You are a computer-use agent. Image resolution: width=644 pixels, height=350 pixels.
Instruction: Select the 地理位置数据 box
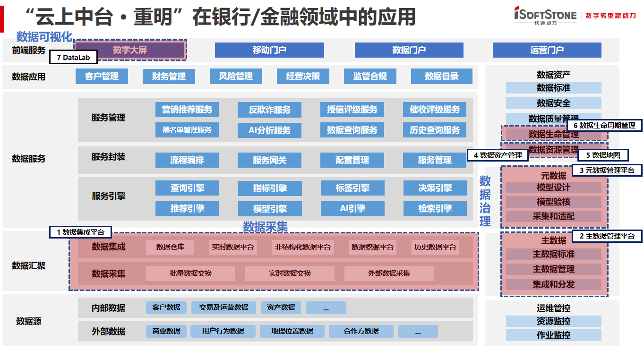click(292, 331)
